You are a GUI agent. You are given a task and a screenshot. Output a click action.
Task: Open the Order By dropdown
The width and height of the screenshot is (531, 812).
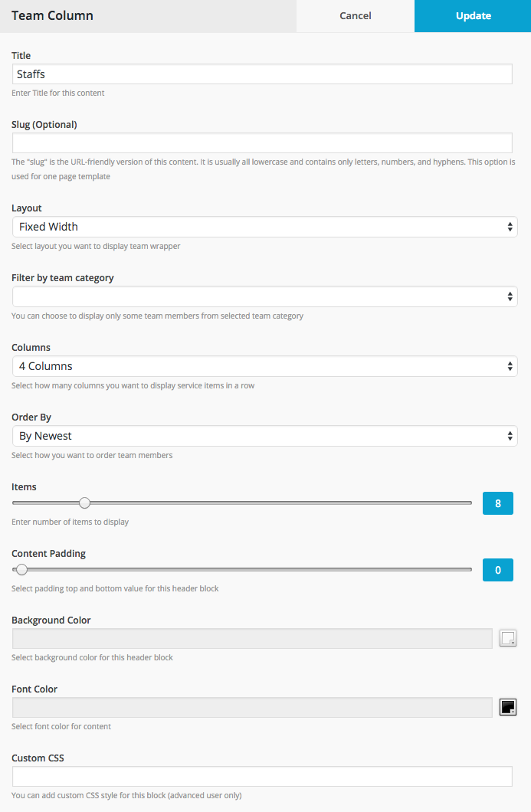(264, 436)
